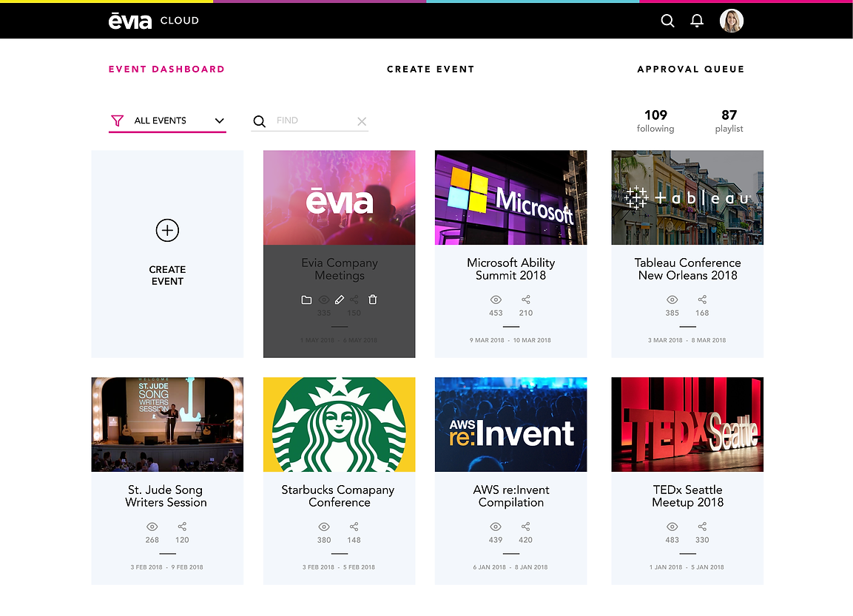Open the Starbucks logo thumbnail
853x616 pixels.
point(340,424)
